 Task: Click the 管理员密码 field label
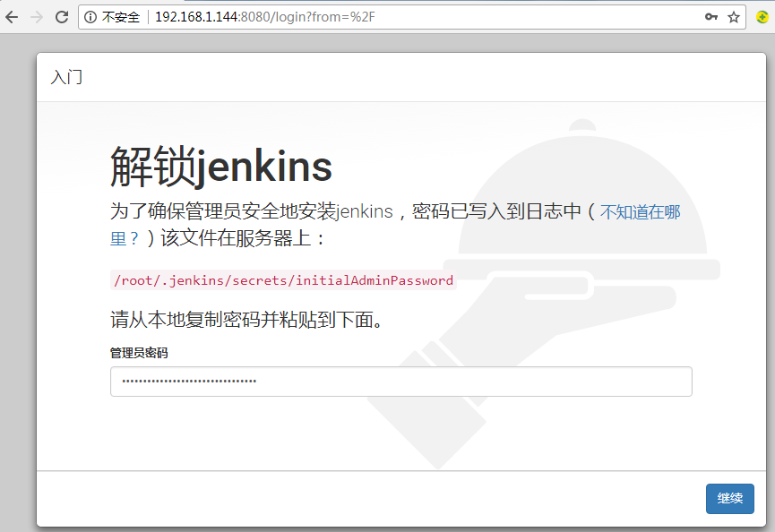(x=139, y=353)
